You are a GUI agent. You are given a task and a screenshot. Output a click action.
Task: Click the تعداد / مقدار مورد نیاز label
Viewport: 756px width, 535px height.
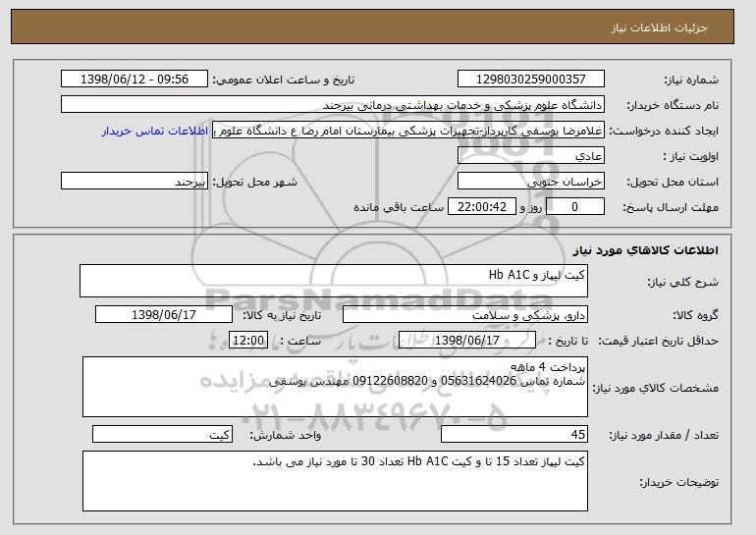point(664,435)
